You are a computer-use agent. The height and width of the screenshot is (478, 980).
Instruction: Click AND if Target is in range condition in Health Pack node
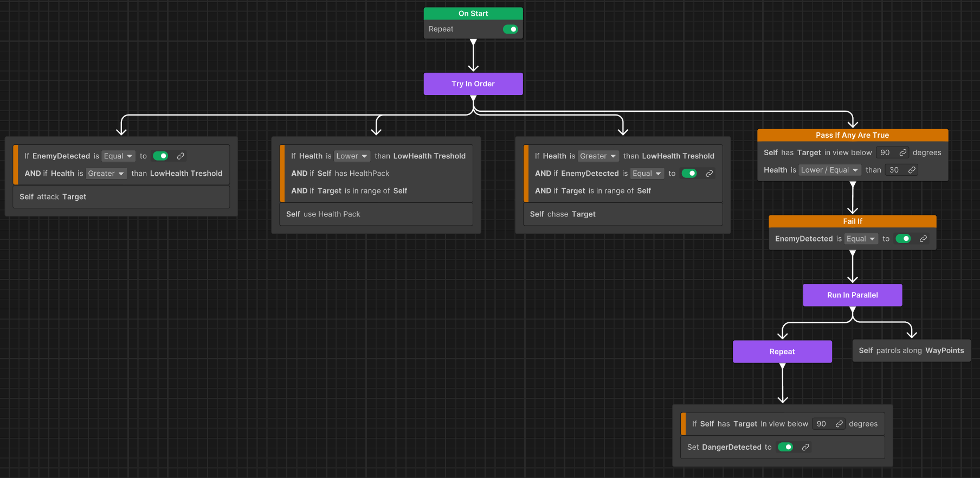(349, 191)
